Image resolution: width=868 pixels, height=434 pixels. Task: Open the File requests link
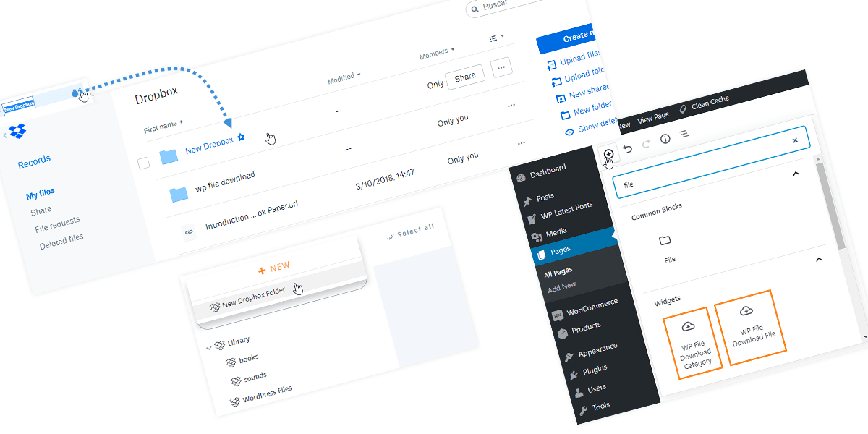coord(58,225)
